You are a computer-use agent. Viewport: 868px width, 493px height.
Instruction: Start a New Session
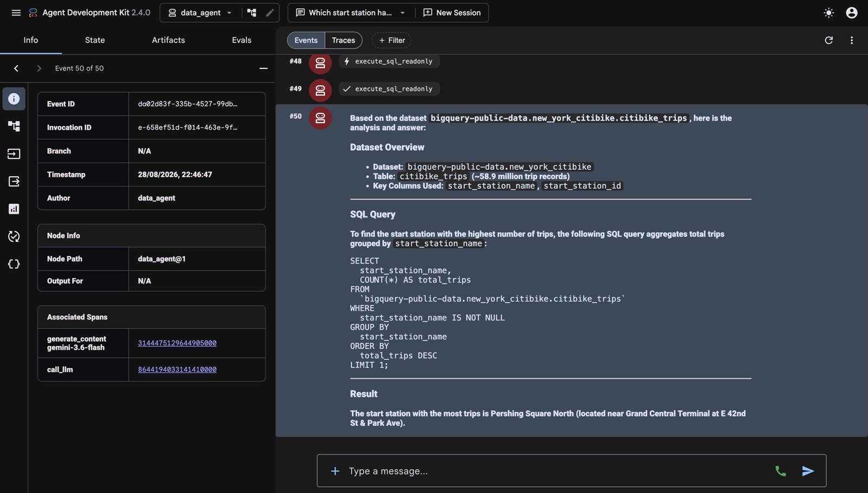[x=452, y=12]
